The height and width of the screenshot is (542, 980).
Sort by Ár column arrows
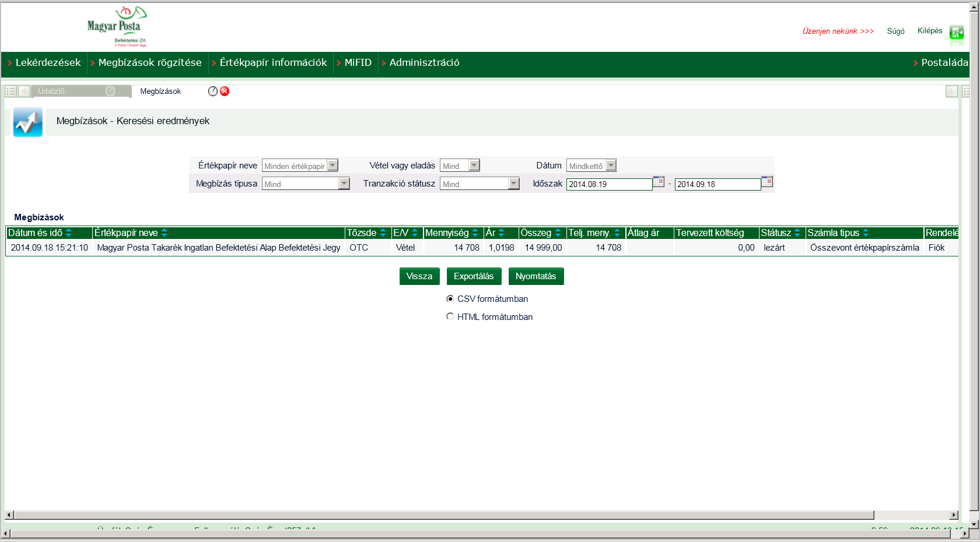point(502,233)
